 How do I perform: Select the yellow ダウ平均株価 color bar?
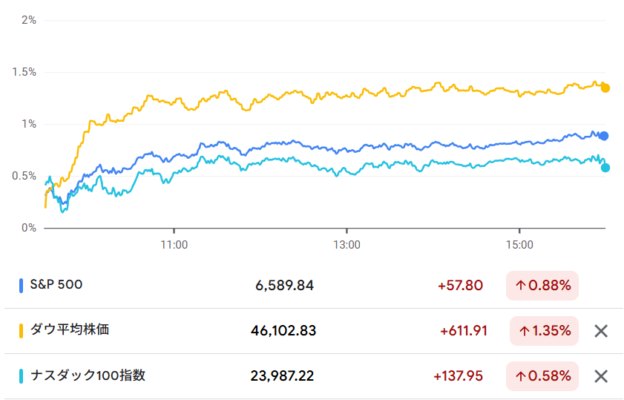tap(21, 331)
